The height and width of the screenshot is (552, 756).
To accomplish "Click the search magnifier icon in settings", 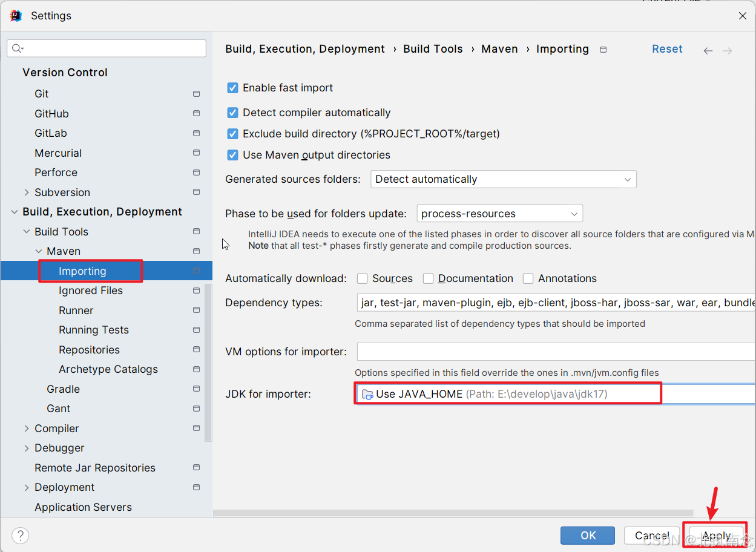I will click(x=18, y=48).
